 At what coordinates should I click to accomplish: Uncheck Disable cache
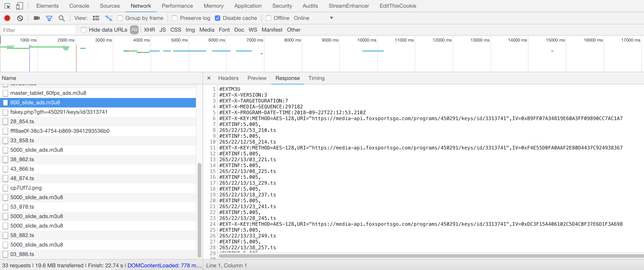coord(218,18)
